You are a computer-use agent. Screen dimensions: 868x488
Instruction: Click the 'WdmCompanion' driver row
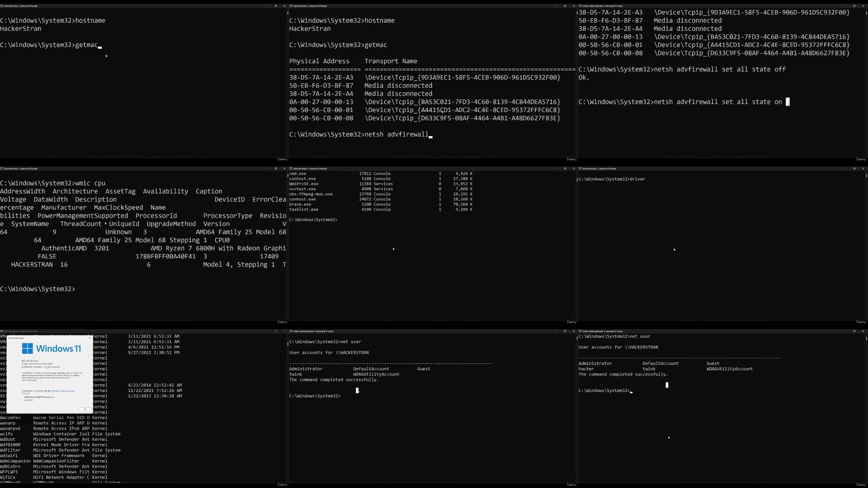[x=54, y=461]
